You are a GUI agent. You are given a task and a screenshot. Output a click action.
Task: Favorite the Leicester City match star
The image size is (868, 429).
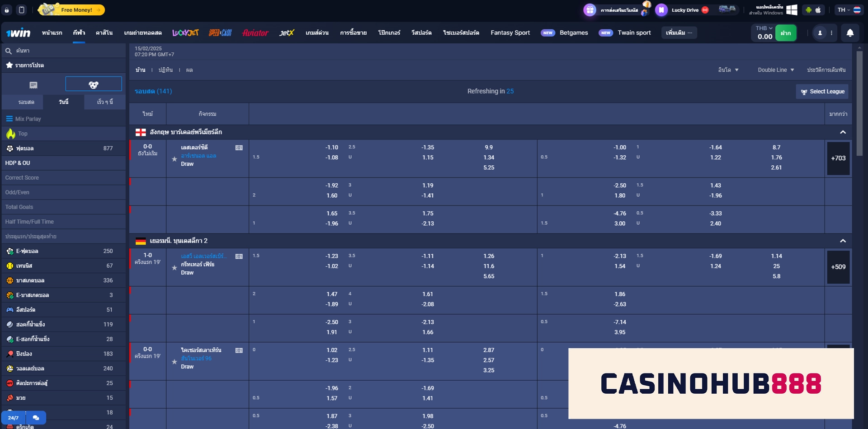pyautogui.click(x=174, y=159)
